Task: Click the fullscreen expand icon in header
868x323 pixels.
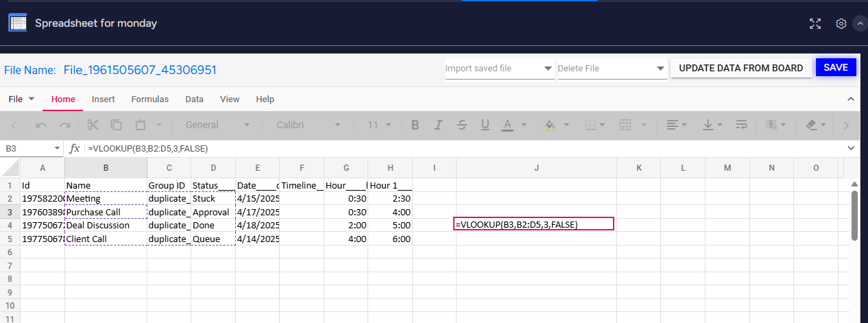Action: click(815, 23)
